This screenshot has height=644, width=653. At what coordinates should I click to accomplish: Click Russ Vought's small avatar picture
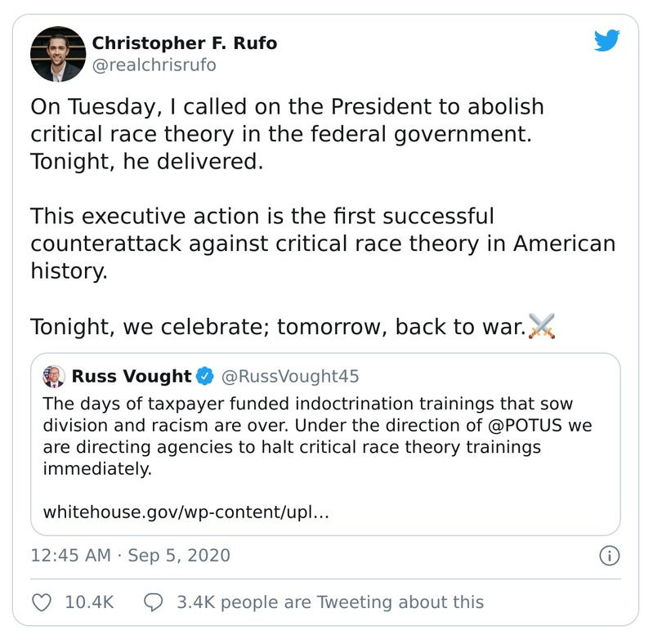click(x=54, y=377)
